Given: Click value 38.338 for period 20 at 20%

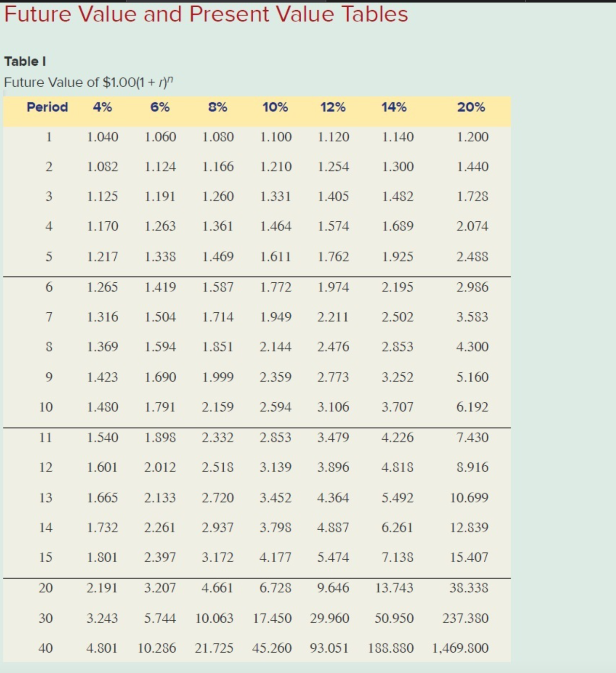Looking at the screenshot, I should pos(469,588).
